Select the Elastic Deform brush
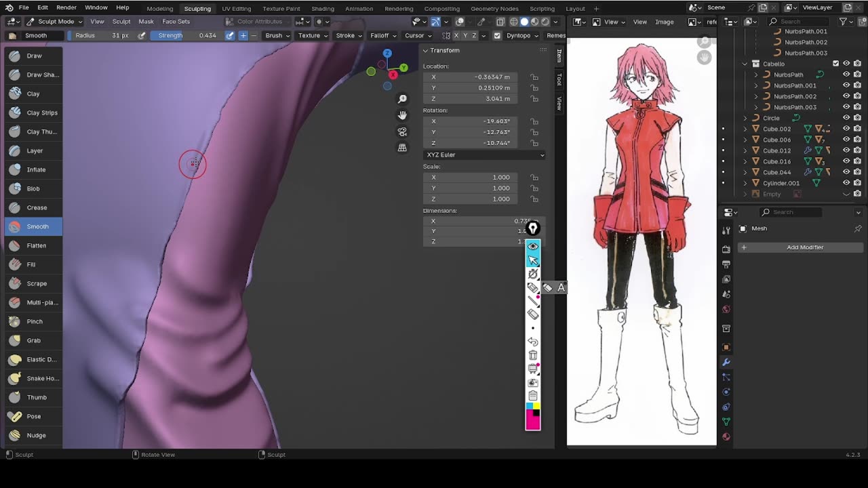 pyautogui.click(x=33, y=359)
